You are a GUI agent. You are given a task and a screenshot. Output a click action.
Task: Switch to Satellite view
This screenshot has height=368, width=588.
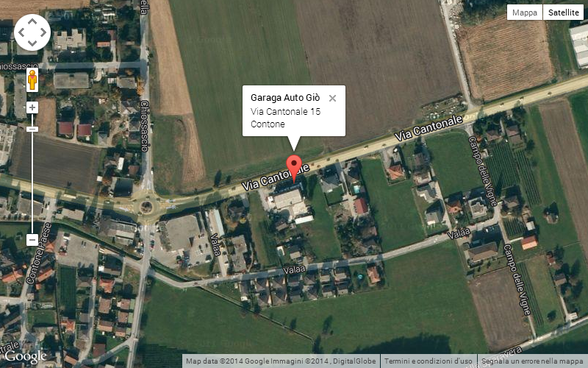(x=564, y=13)
